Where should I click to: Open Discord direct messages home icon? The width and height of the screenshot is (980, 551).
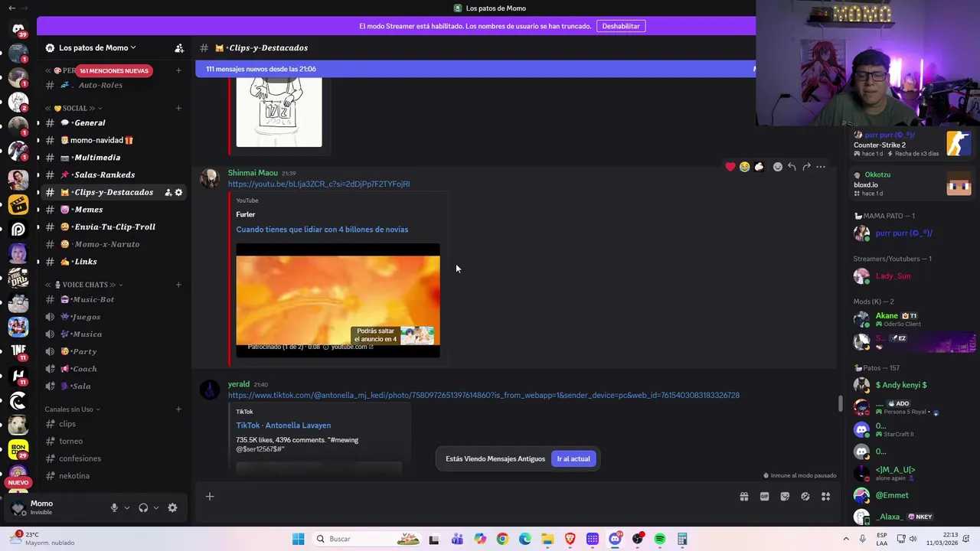[x=18, y=29]
